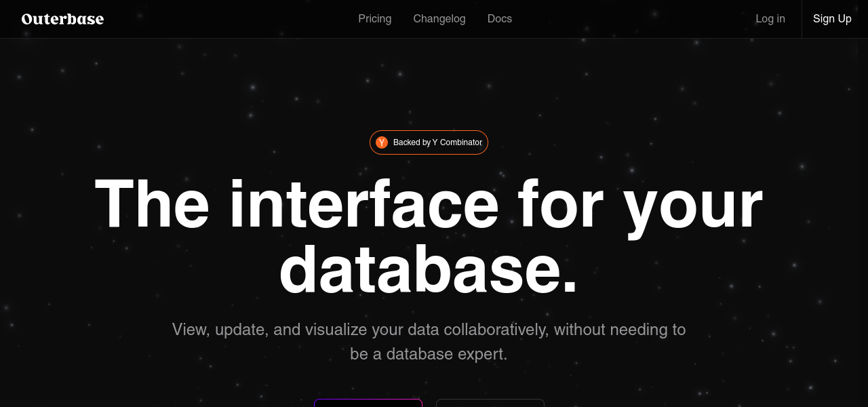This screenshot has width=868, height=407.
Task: Click the 'Backed by Y Combinator' badge text
Action: (x=437, y=142)
